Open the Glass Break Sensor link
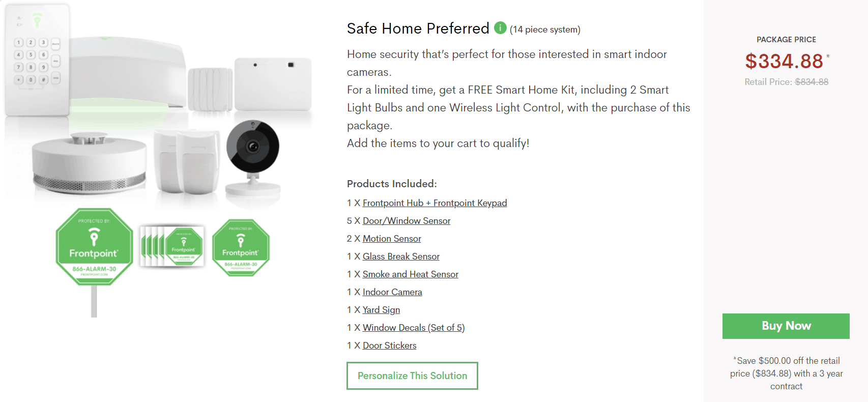Image resolution: width=868 pixels, height=402 pixels. 401,256
